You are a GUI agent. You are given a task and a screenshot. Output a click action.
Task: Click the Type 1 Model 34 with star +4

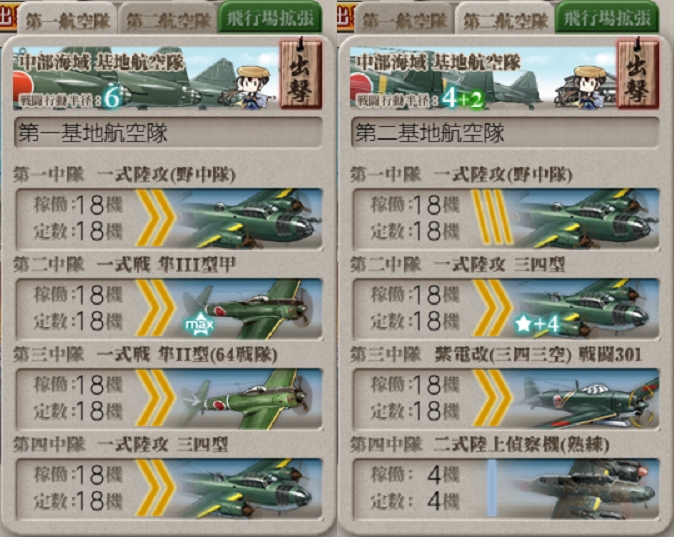(506, 308)
